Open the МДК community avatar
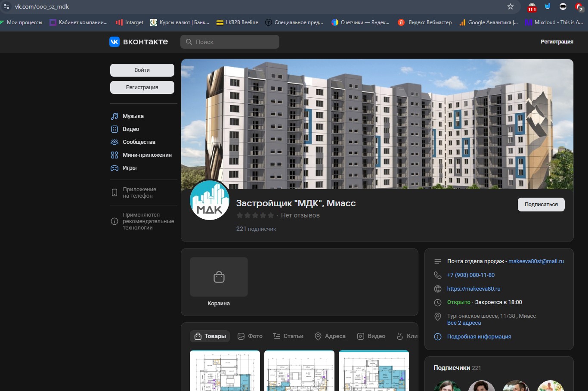The width and height of the screenshot is (588, 391). [x=210, y=200]
